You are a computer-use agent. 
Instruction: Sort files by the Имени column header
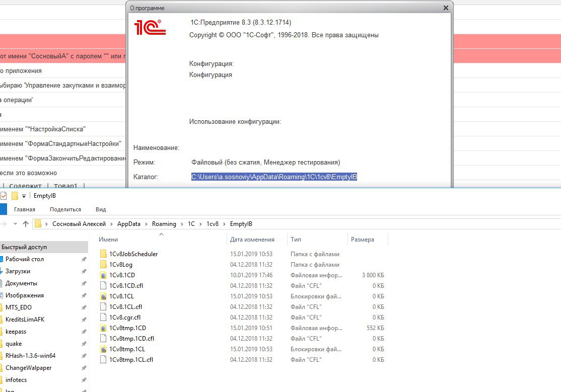(162, 240)
